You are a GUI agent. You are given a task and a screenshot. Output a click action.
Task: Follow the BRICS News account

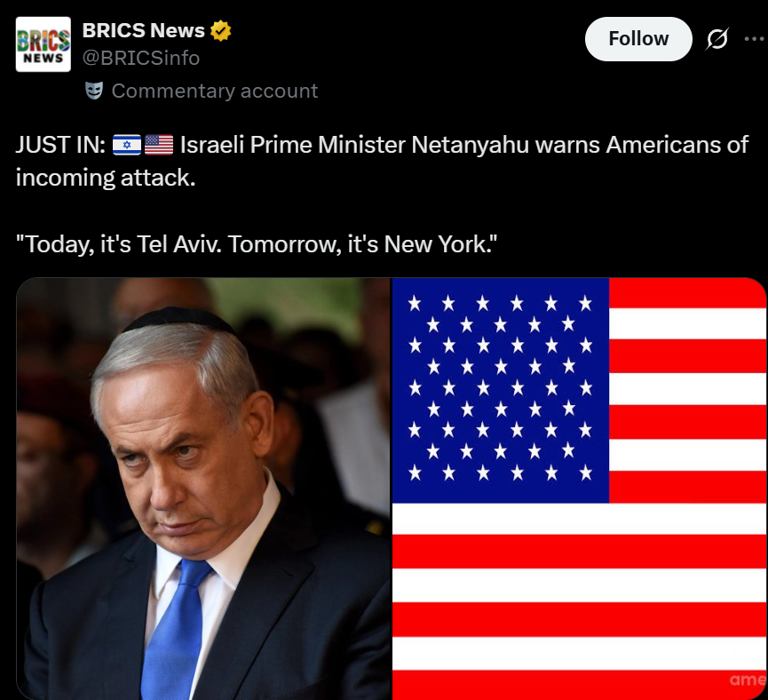(x=638, y=39)
